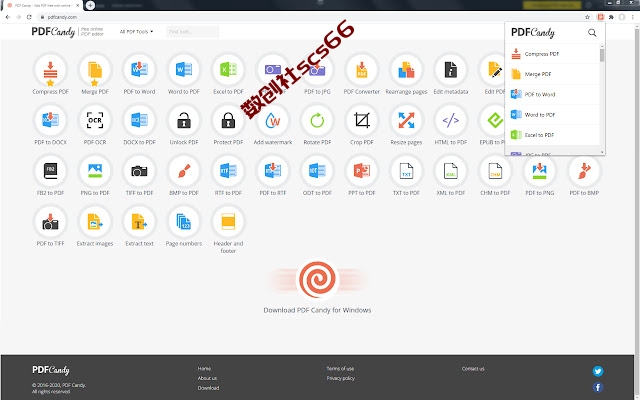Pick Excel to PDF in extension popup list
The image size is (640, 400).
(x=553, y=135)
